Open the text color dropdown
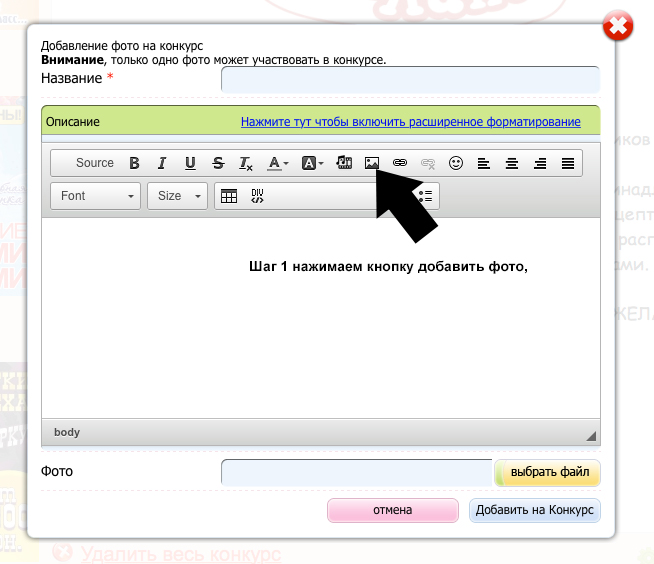 point(278,163)
